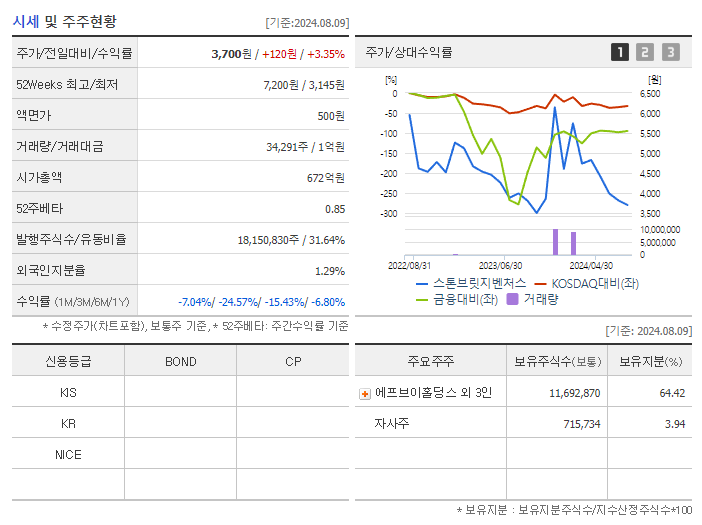This screenshot has width=702, height=525.
Task: Click 18,150,830주 / 31.64% shares value
Action: [291, 240]
